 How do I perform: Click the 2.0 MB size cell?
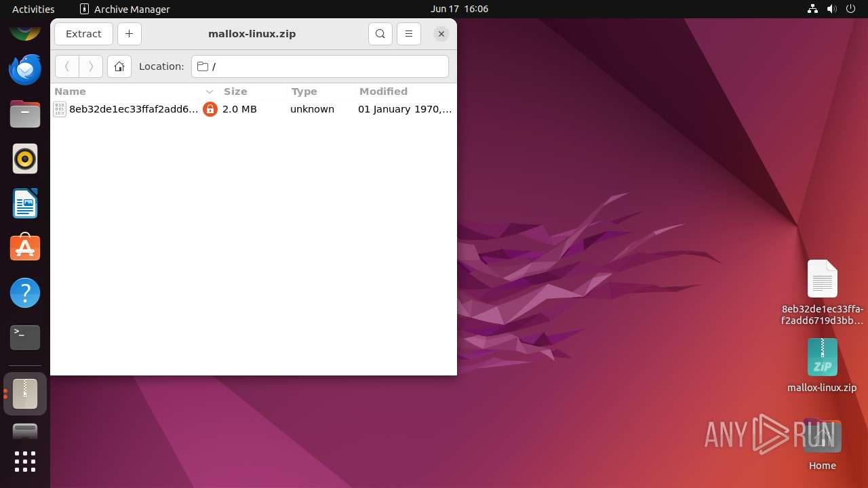point(239,109)
